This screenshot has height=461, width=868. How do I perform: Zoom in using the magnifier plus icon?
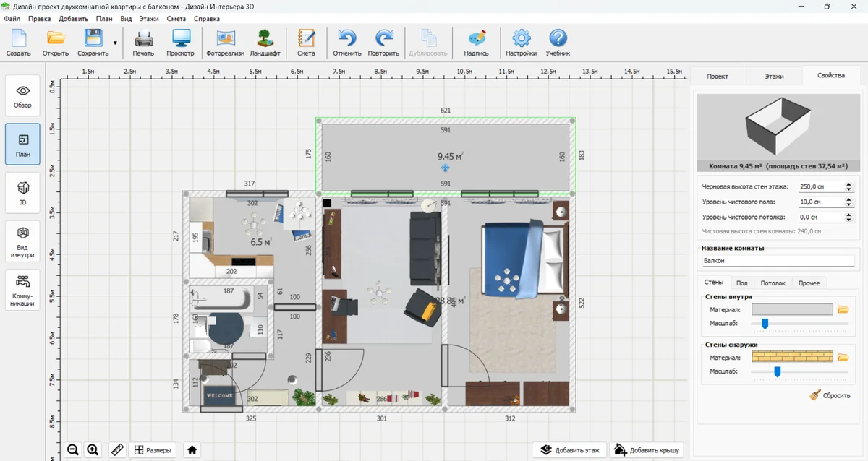93,449
